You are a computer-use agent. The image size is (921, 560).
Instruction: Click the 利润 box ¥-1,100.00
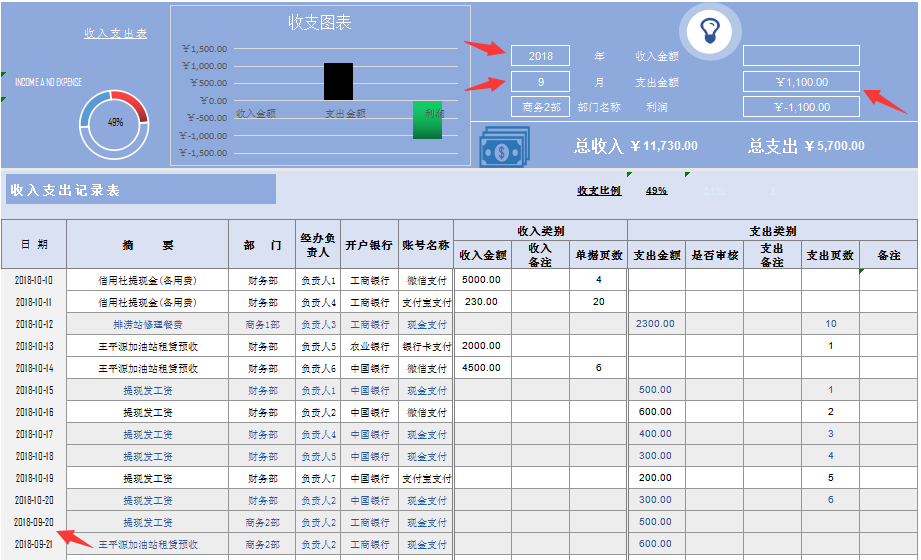(x=801, y=107)
